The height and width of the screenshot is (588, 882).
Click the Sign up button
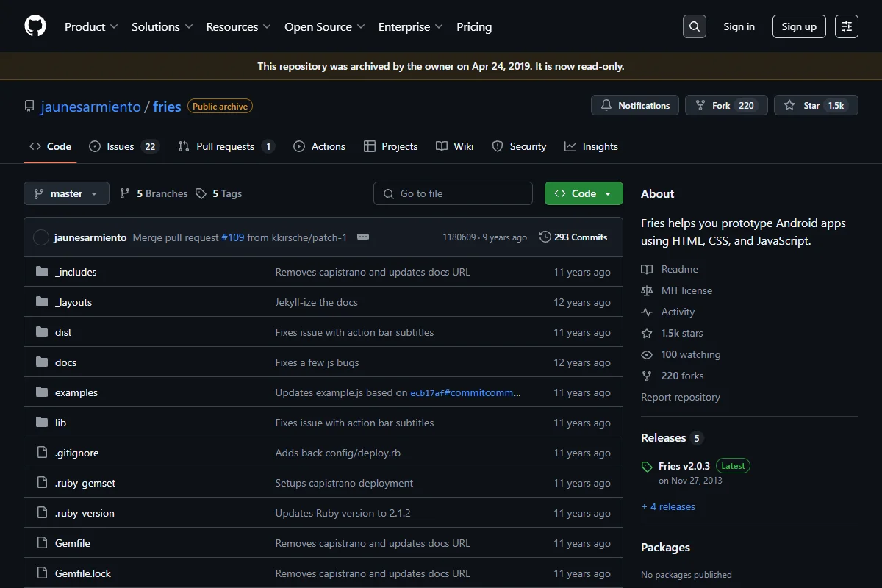click(x=799, y=26)
